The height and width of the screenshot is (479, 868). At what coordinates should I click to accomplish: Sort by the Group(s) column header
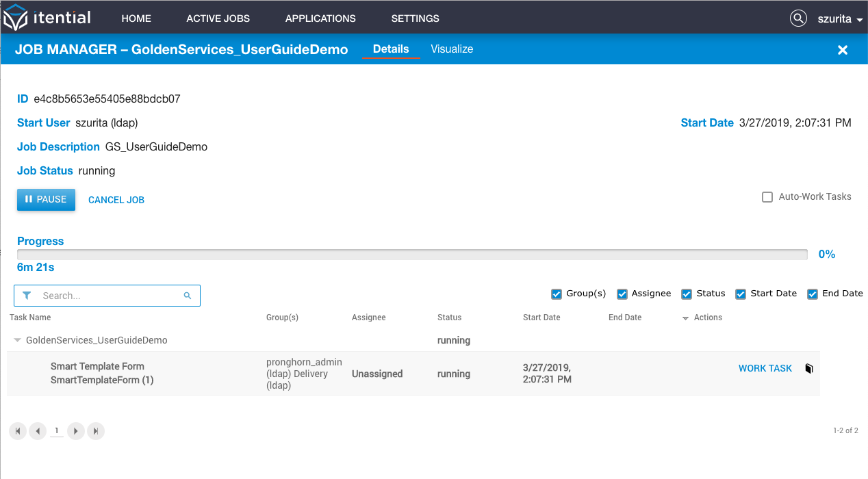(x=282, y=318)
